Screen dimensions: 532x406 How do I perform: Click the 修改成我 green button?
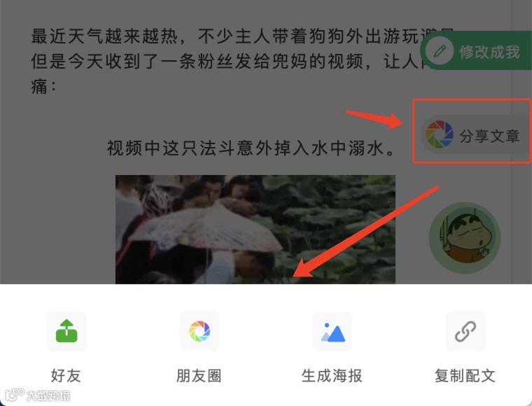pos(476,50)
